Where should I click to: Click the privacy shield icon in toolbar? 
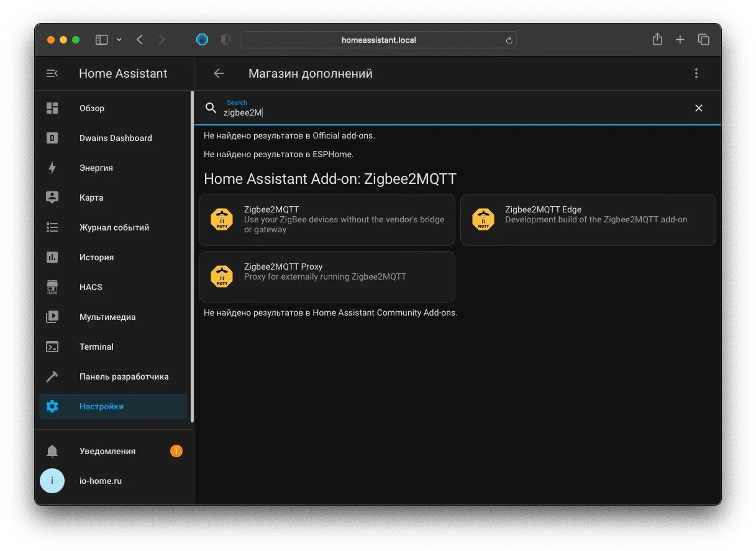click(x=225, y=40)
